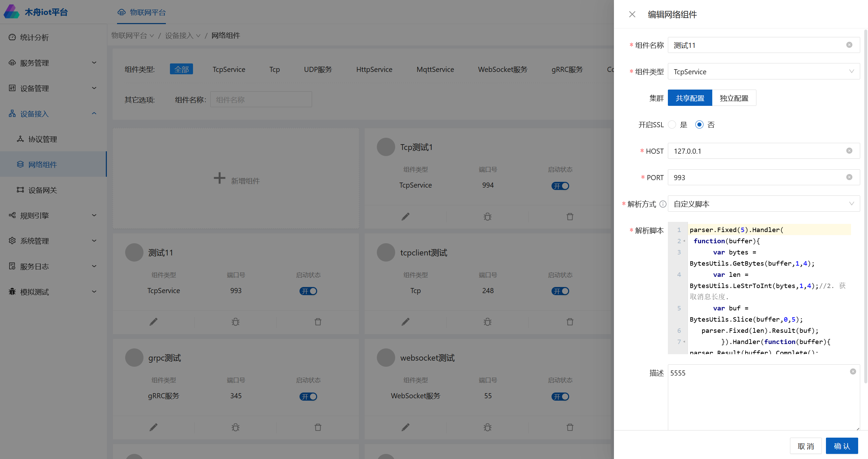Image resolution: width=868 pixels, height=459 pixels.
Task: Select 是 for 开启SSL
Action: (x=672, y=125)
